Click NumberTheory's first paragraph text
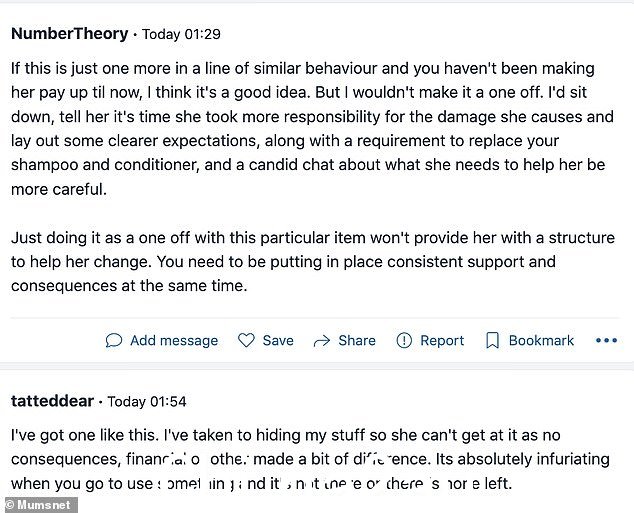The image size is (634, 513). point(312,129)
